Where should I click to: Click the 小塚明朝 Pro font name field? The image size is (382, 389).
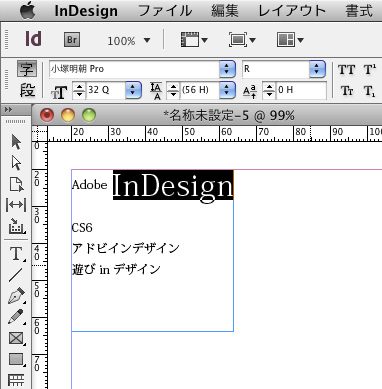134,69
